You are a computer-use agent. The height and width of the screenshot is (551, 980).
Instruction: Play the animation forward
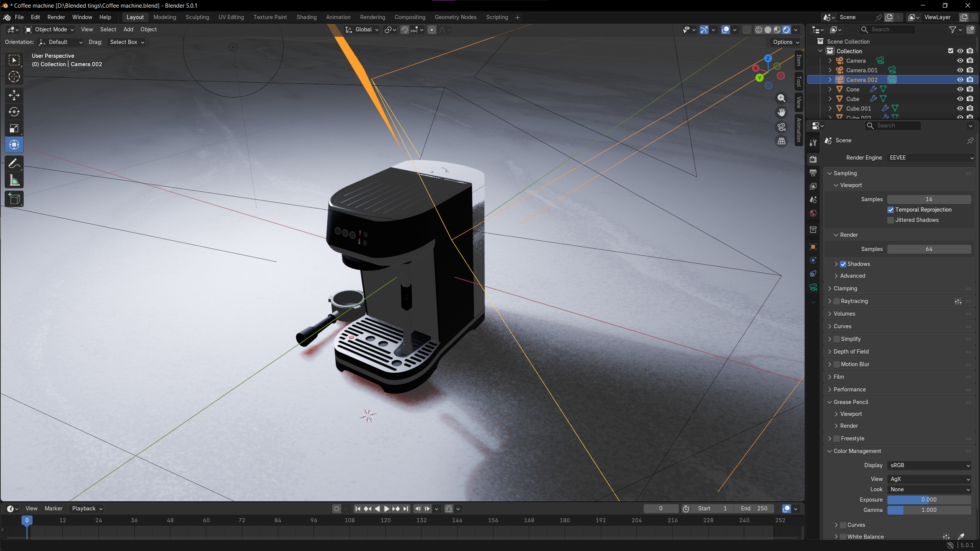[387, 509]
